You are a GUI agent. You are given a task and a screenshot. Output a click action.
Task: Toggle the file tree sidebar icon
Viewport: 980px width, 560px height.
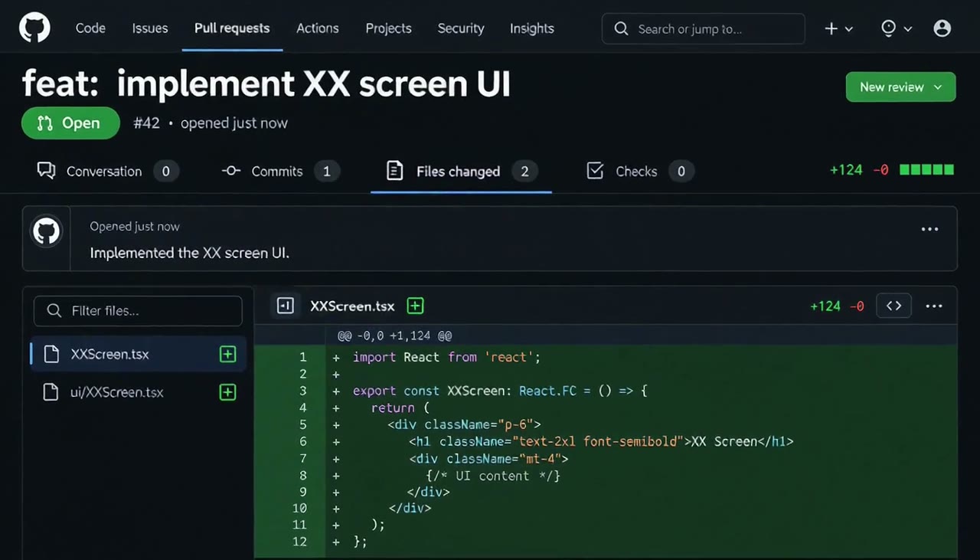[286, 306]
